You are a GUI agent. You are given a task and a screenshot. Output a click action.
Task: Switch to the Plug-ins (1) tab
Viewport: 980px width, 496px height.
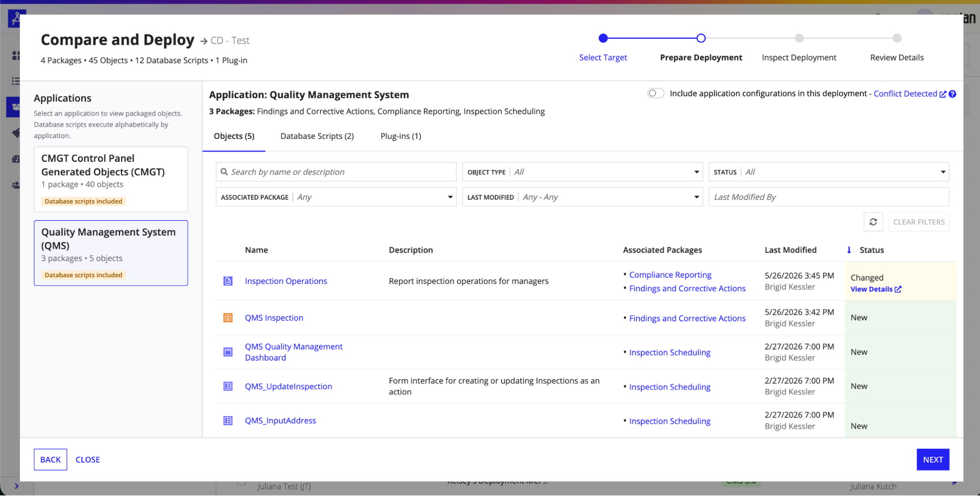[401, 136]
